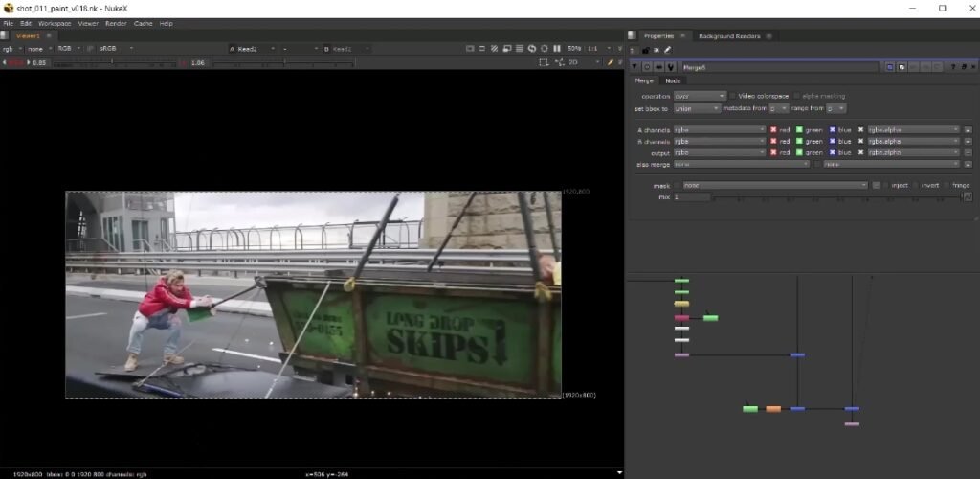This screenshot has height=479, width=980.
Task: Open the 50% zoom dropdown
Action: tap(574, 48)
